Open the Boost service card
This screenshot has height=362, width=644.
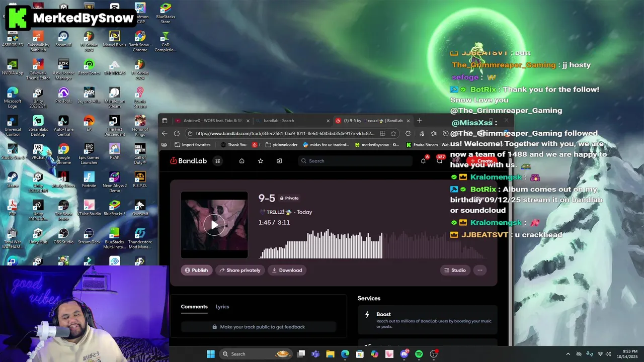click(x=427, y=320)
